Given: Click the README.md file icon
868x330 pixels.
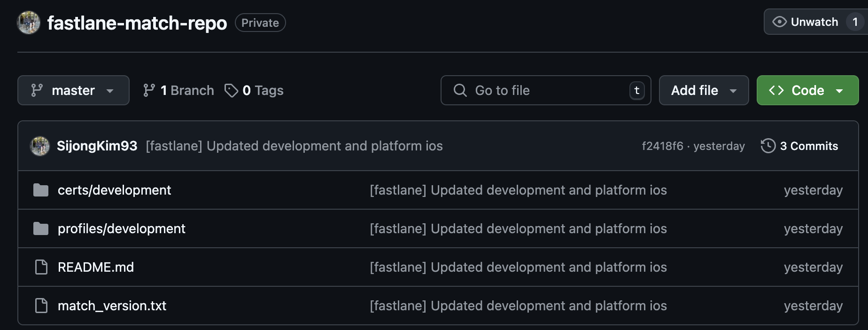Looking at the screenshot, I should (x=41, y=267).
